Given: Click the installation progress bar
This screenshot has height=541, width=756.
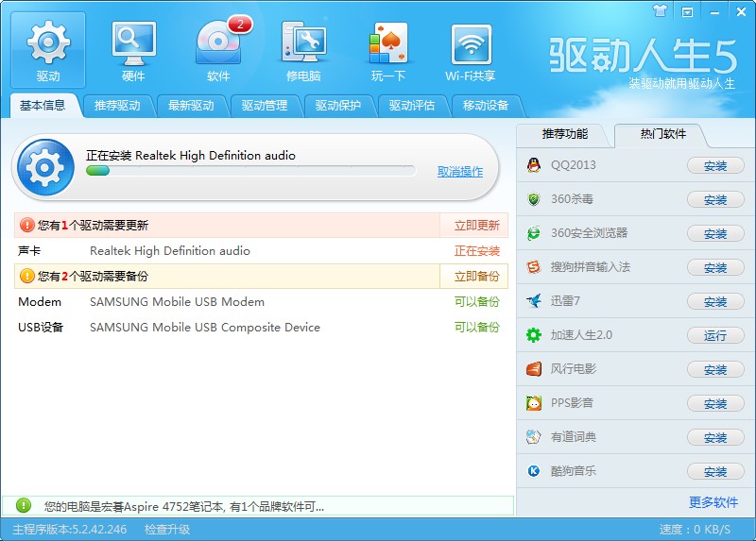Looking at the screenshot, I should pos(250,171).
